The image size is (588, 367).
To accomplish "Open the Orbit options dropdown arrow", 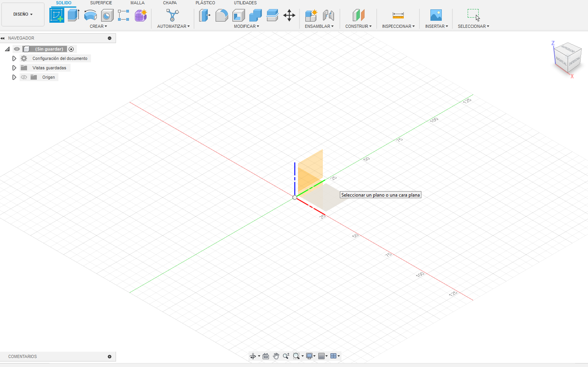I will pyautogui.click(x=259, y=356).
